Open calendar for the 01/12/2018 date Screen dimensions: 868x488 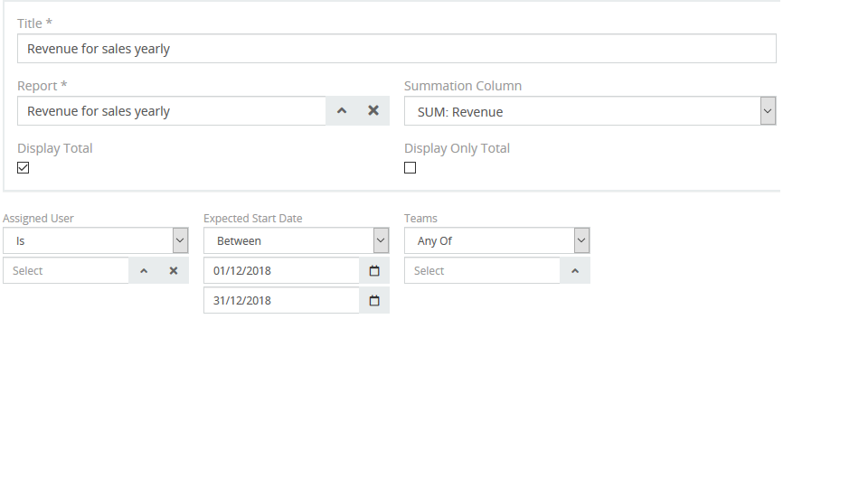pos(374,271)
